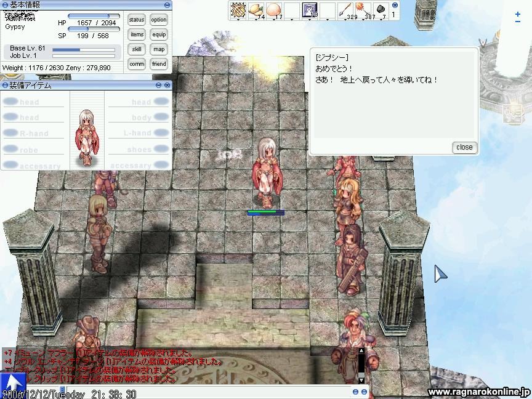Select the L-hand equipment slot
This screenshot has width=532, height=399.
[x=139, y=133]
